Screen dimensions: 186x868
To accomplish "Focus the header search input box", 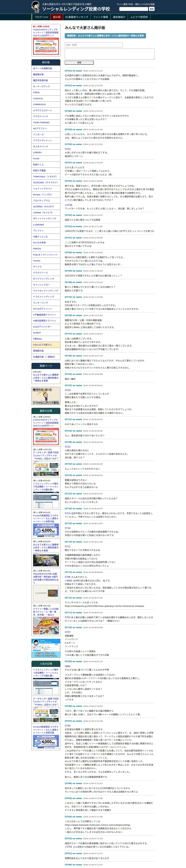I will coord(134,9).
